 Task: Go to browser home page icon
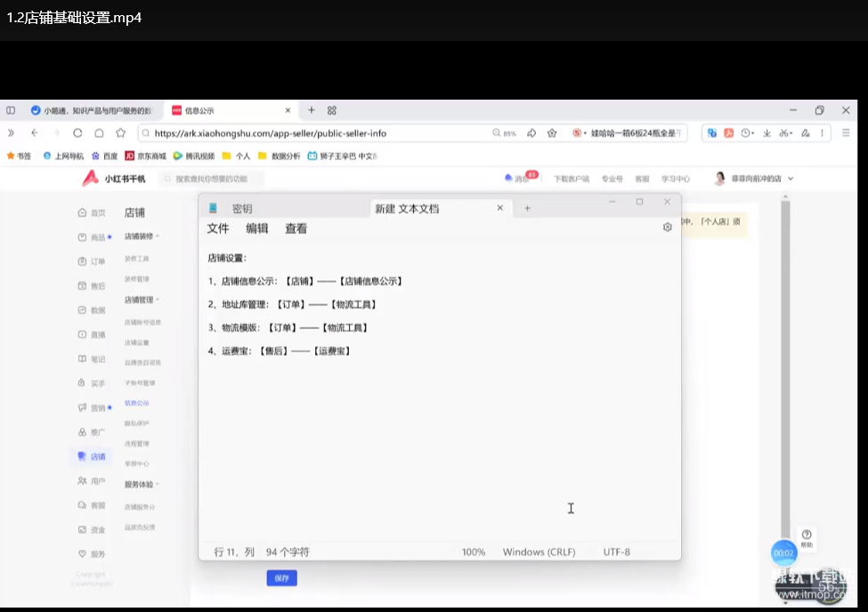pos(99,133)
